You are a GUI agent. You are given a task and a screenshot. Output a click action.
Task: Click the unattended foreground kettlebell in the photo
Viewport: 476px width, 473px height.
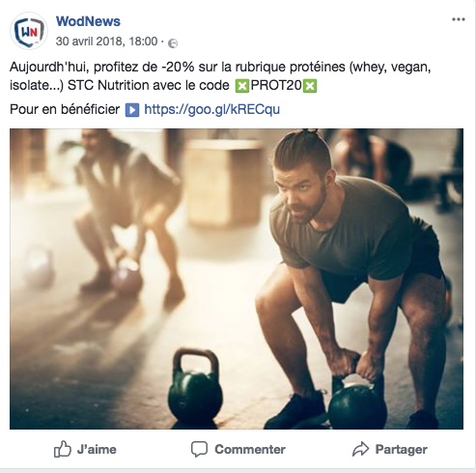(195, 388)
